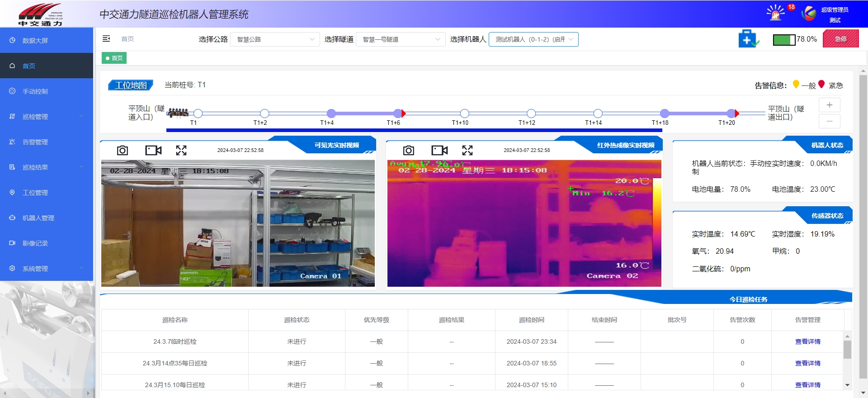Click station marker T1+6 on map
Screen dimensions: 868x398
(x=398, y=113)
